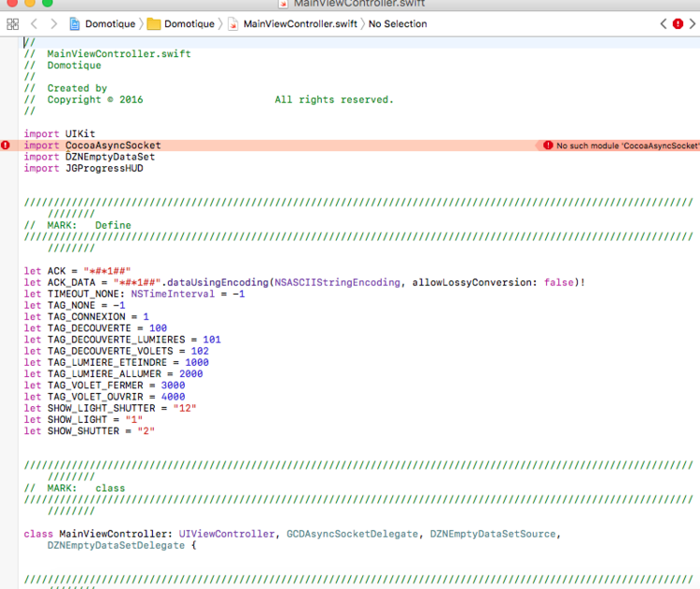700x589 pixels.
Task: Click DZNEmptyDataSetSource protocol name
Action: (x=493, y=534)
